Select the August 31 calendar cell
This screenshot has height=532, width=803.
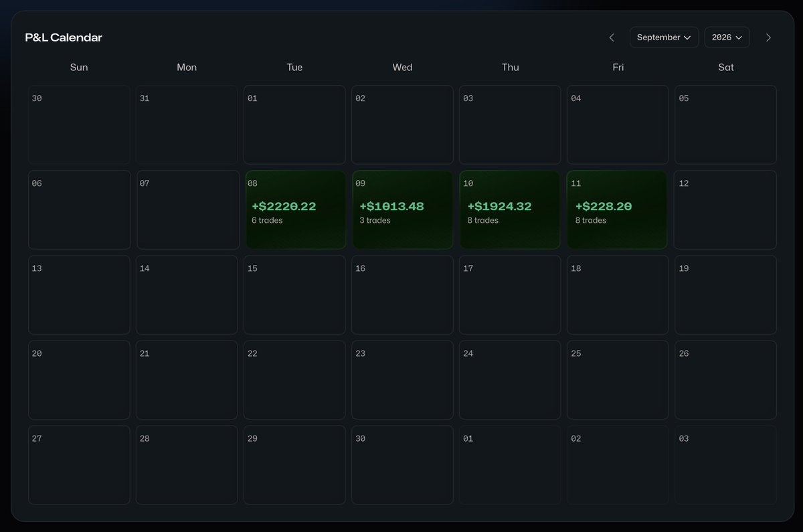click(x=187, y=125)
